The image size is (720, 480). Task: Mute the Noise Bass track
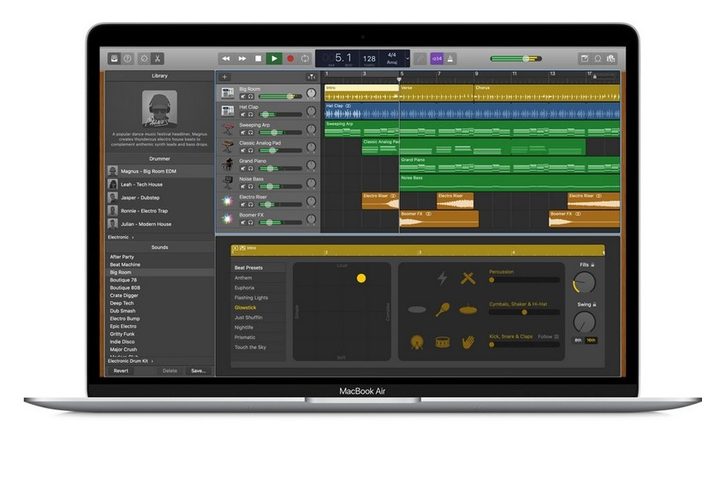click(x=243, y=186)
